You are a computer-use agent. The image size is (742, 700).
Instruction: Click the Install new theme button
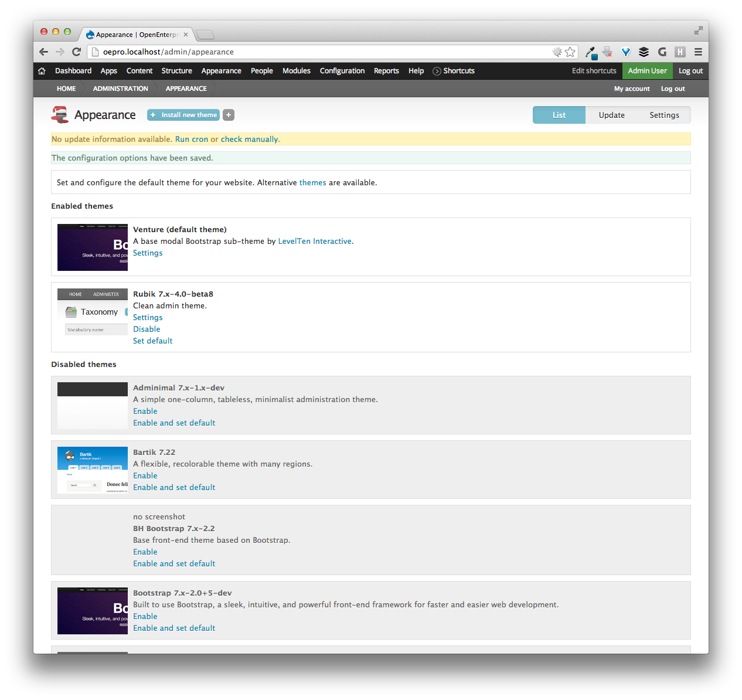click(x=183, y=115)
